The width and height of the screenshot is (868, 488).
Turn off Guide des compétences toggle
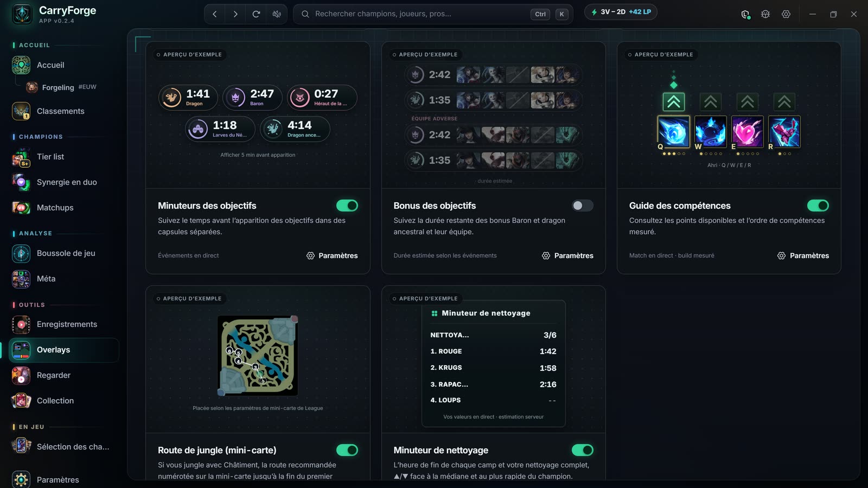[818, 206]
